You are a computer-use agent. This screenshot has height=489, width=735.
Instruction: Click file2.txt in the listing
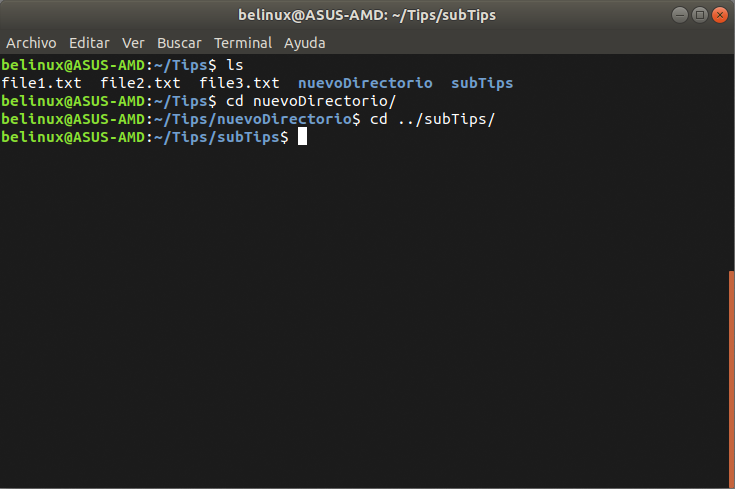pos(140,83)
